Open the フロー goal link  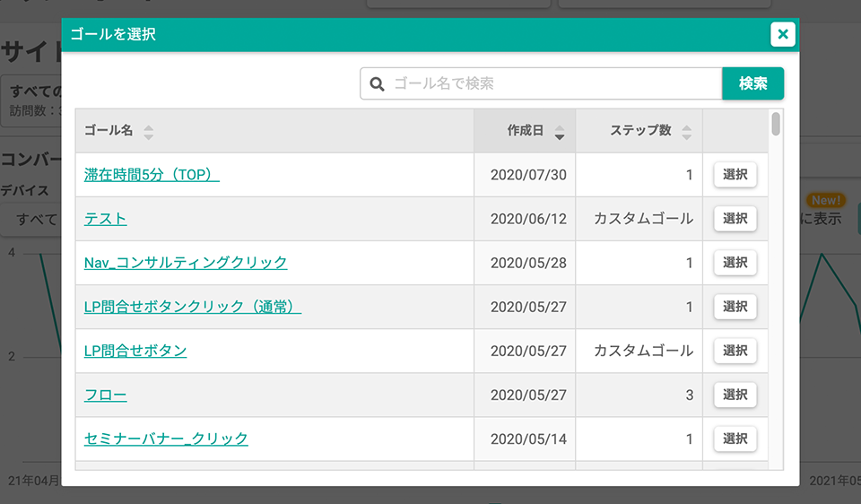[106, 395]
